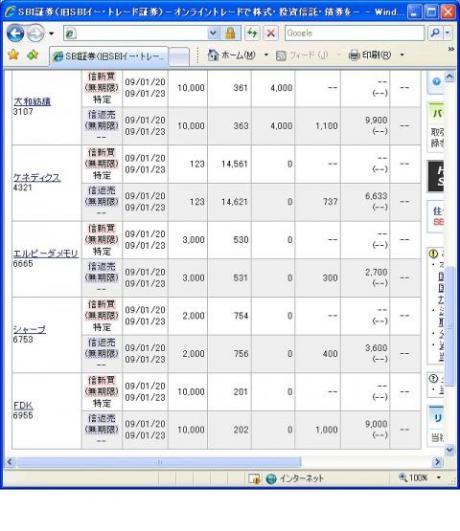Select stock code 3107
This screenshot has height=531, width=460.
click(x=23, y=112)
